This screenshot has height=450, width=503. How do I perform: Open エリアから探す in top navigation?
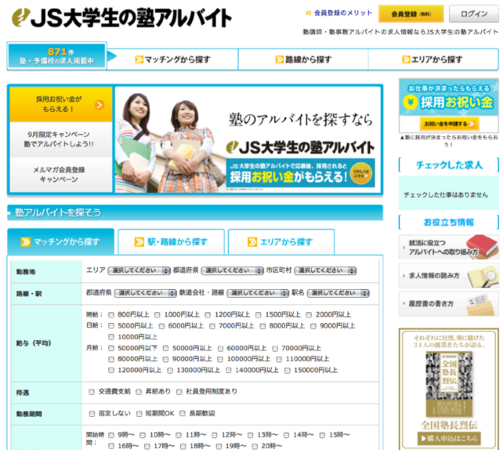pos(433,59)
